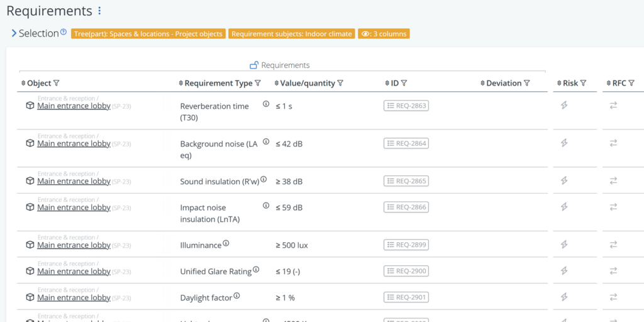The width and height of the screenshot is (644, 322).
Task: Expand the Selection section chevron
Action: 14,33
